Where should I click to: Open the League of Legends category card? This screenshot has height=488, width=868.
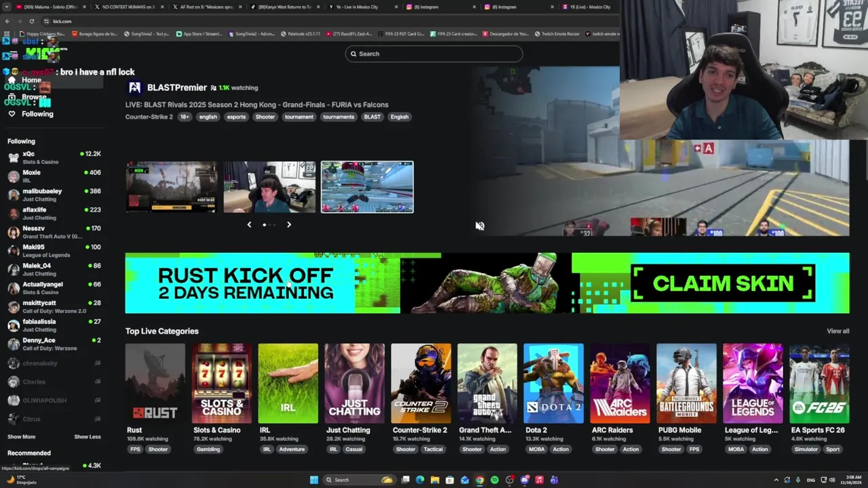pyautogui.click(x=753, y=384)
